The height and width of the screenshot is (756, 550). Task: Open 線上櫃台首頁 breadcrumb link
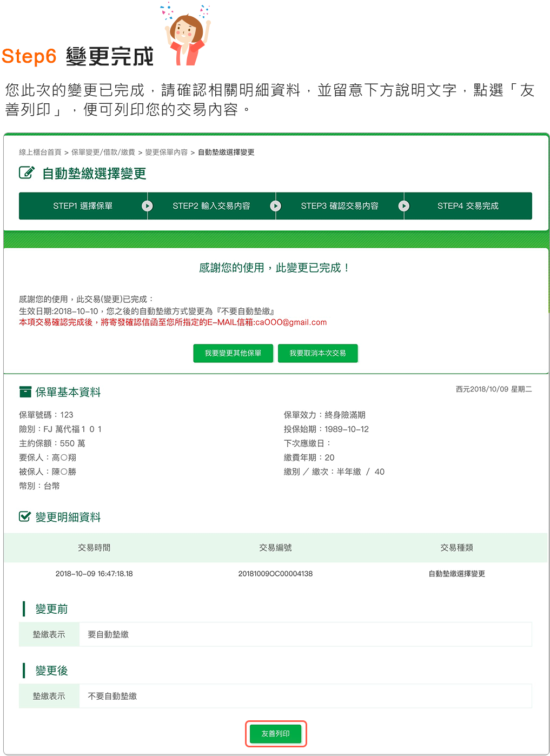40,152
